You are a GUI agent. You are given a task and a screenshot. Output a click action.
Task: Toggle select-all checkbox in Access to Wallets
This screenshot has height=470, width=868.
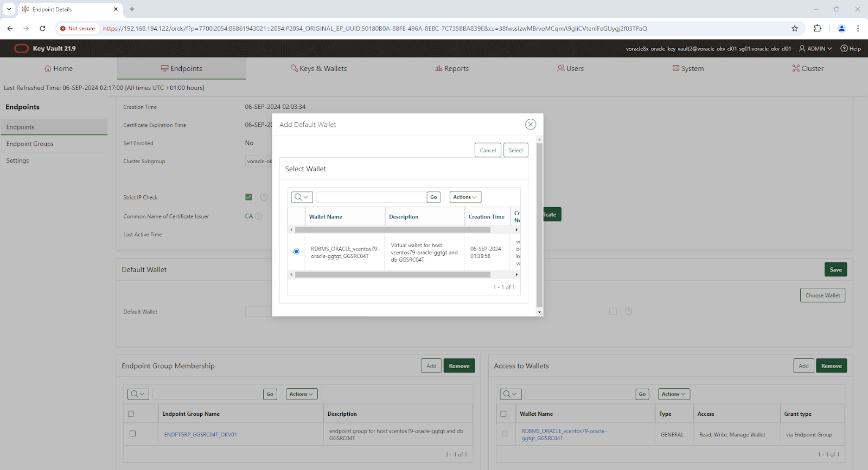tap(503, 414)
